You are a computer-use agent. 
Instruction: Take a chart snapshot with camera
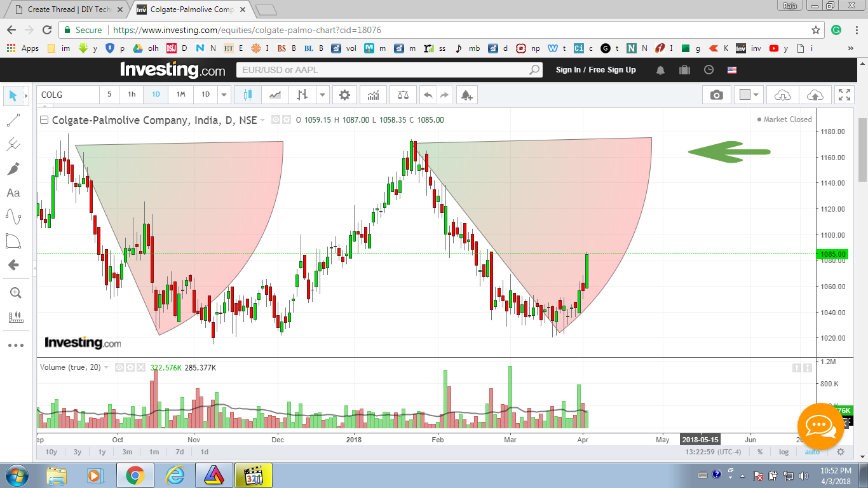[717, 95]
